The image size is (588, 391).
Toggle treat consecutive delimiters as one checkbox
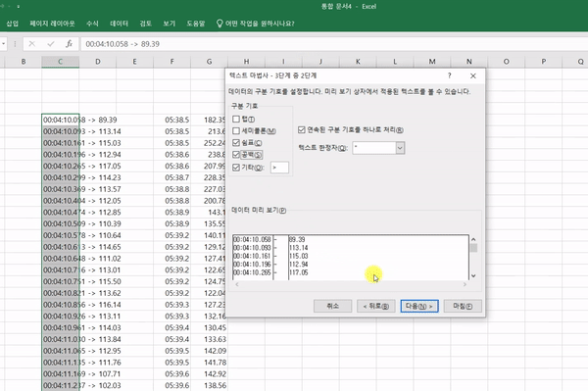(x=302, y=129)
